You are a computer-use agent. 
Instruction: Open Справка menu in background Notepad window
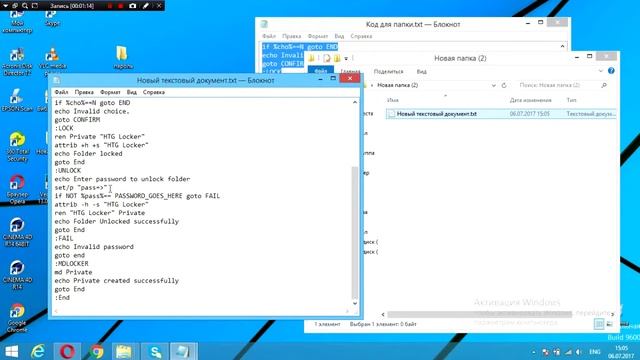click(361, 36)
